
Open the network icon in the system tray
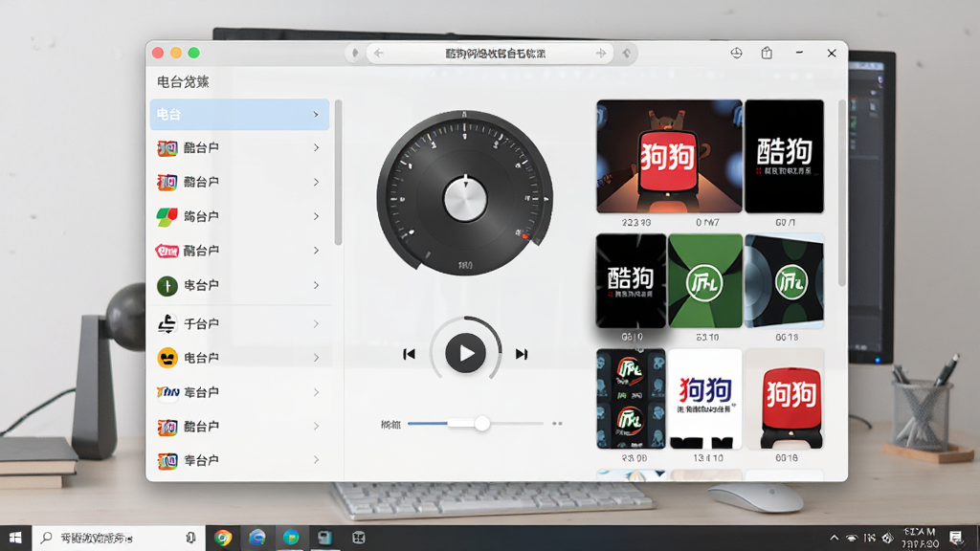851,538
